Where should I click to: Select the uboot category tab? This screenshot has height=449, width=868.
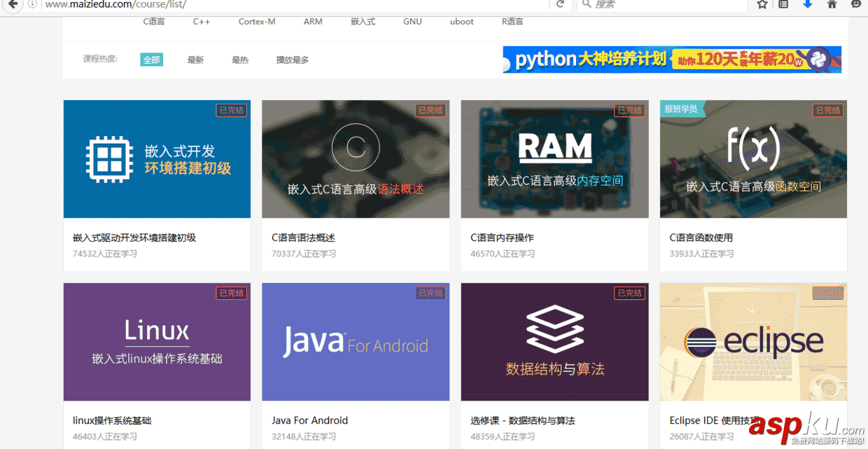coord(461,22)
